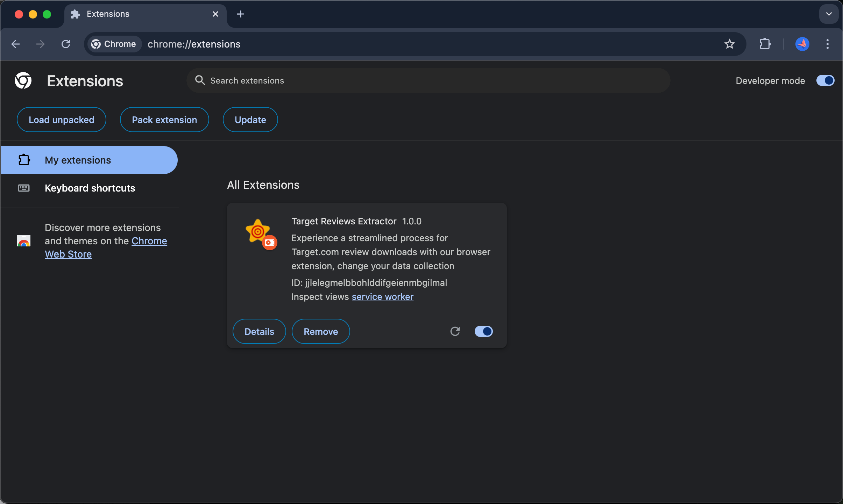The image size is (843, 504).
Task: Go back with the browser back arrow
Action: 15,44
